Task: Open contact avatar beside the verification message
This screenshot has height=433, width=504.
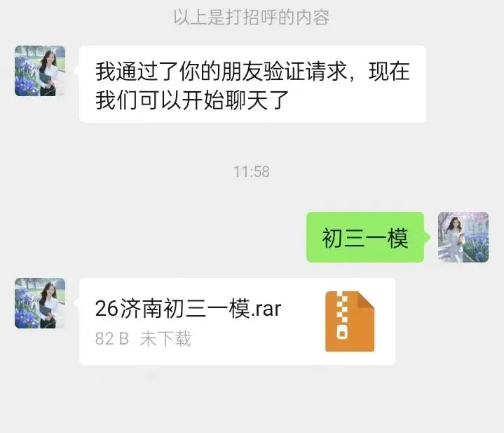Action: pos(40,71)
